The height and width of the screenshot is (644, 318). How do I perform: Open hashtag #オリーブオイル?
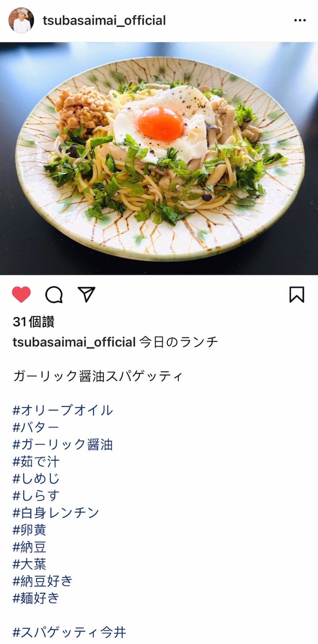point(63,410)
